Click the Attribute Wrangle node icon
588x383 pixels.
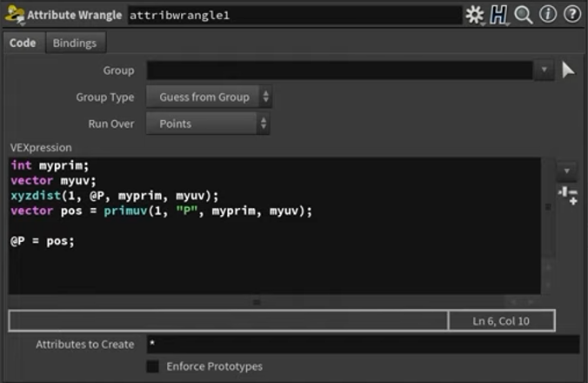(x=15, y=15)
